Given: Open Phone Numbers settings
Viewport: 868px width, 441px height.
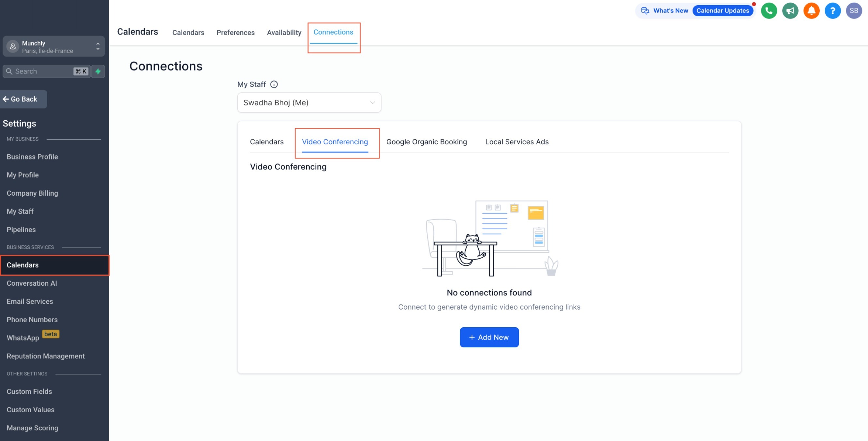Looking at the screenshot, I should [x=32, y=320].
